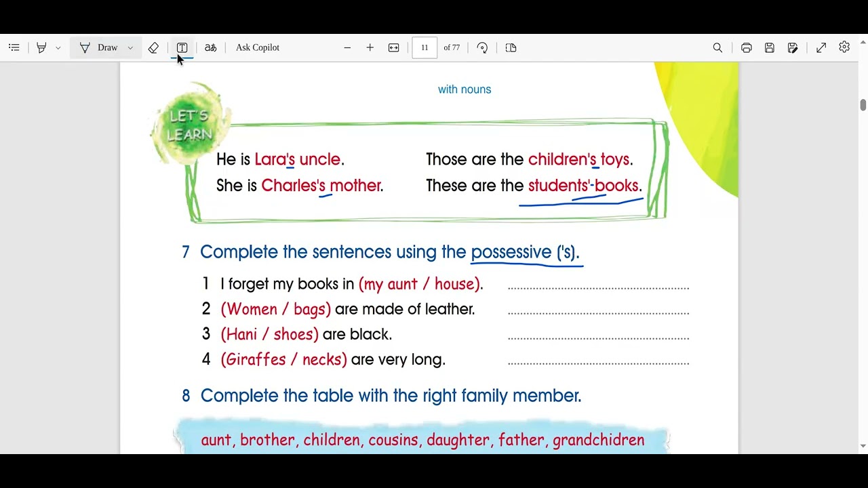Click the Save as icon
The width and height of the screenshot is (868, 488).
click(793, 47)
